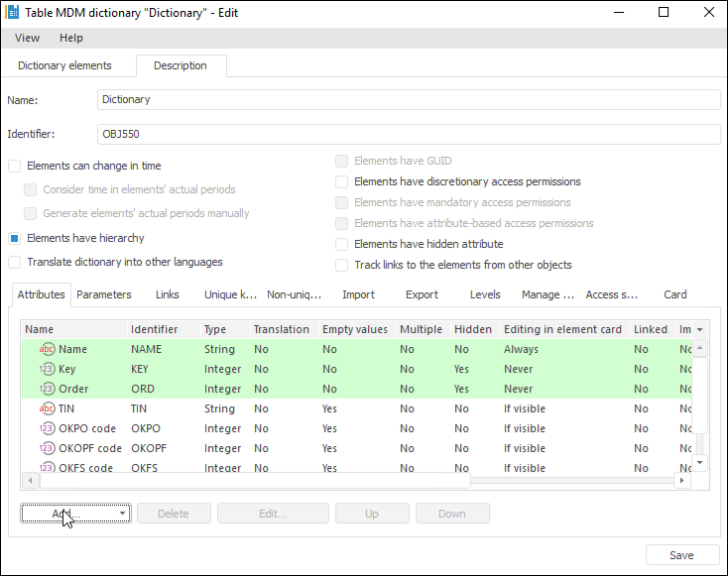Click the horizontal scroll left arrow
728x576 pixels.
[x=31, y=481]
